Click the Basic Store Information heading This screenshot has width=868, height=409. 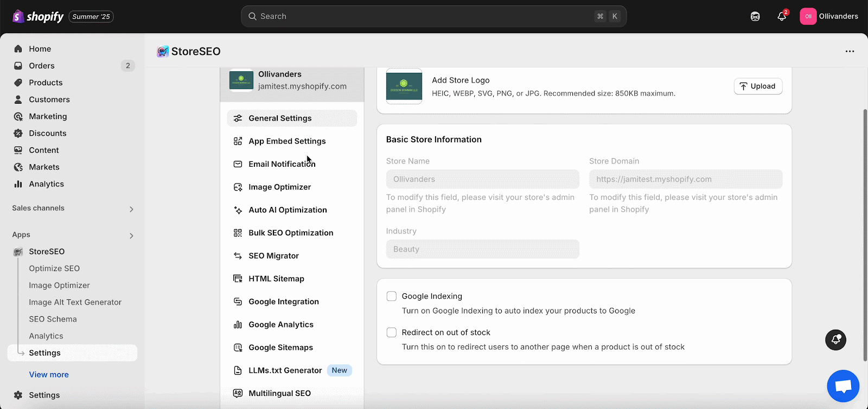click(434, 140)
